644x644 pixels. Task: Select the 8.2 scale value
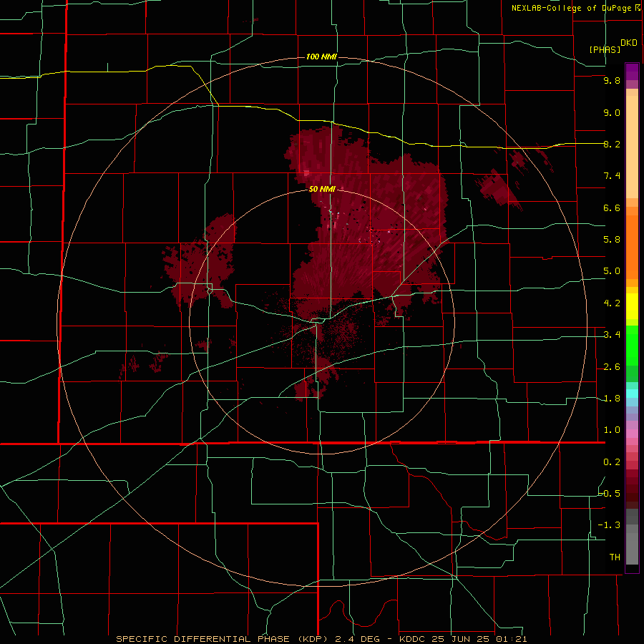click(612, 144)
